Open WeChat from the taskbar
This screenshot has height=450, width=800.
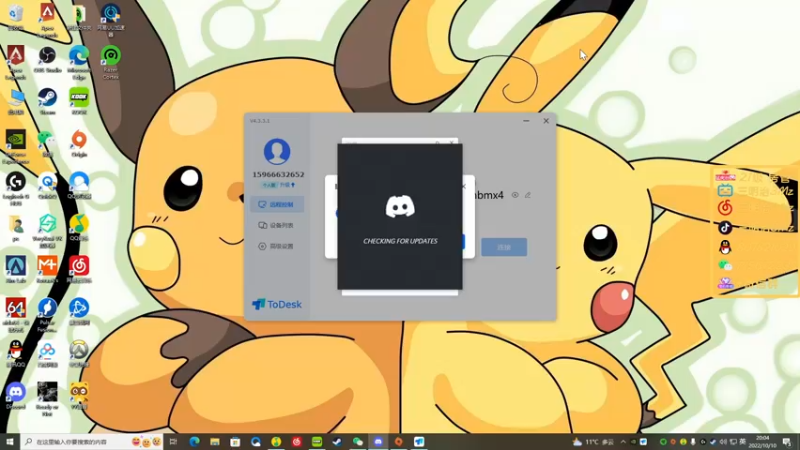point(358,441)
